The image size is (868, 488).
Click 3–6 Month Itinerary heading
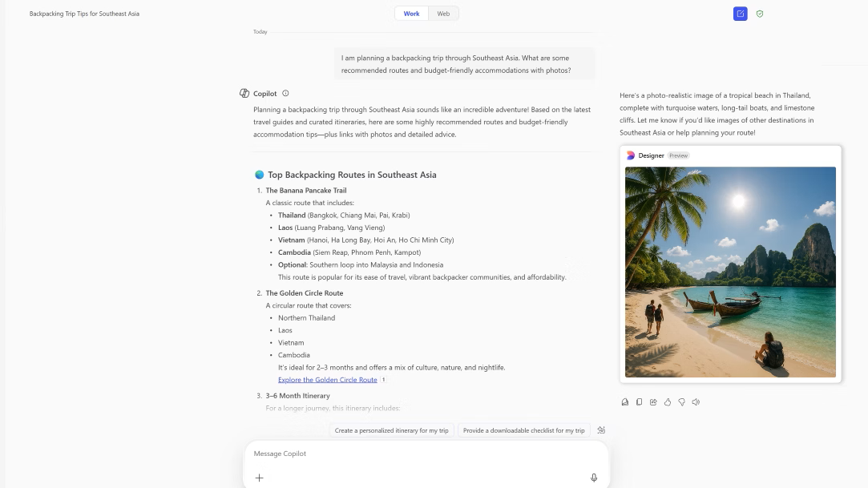click(x=298, y=396)
